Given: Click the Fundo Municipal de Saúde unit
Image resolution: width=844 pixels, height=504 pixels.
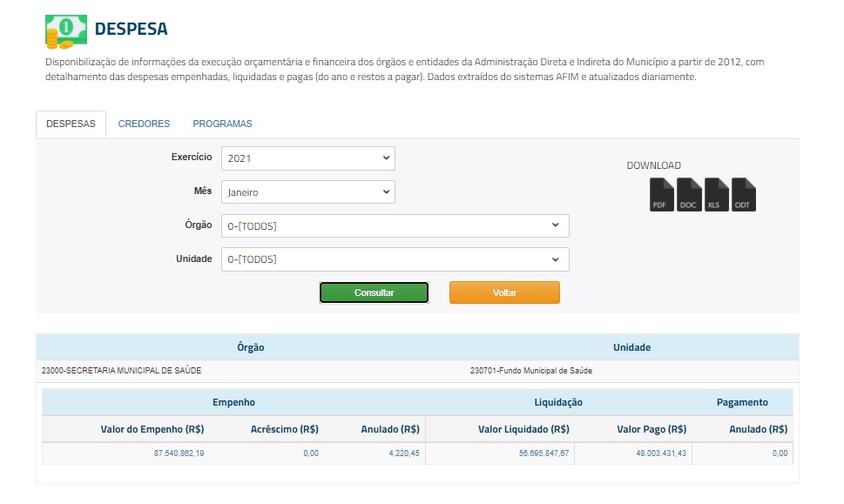Looking at the screenshot, I should coord(531,371).
